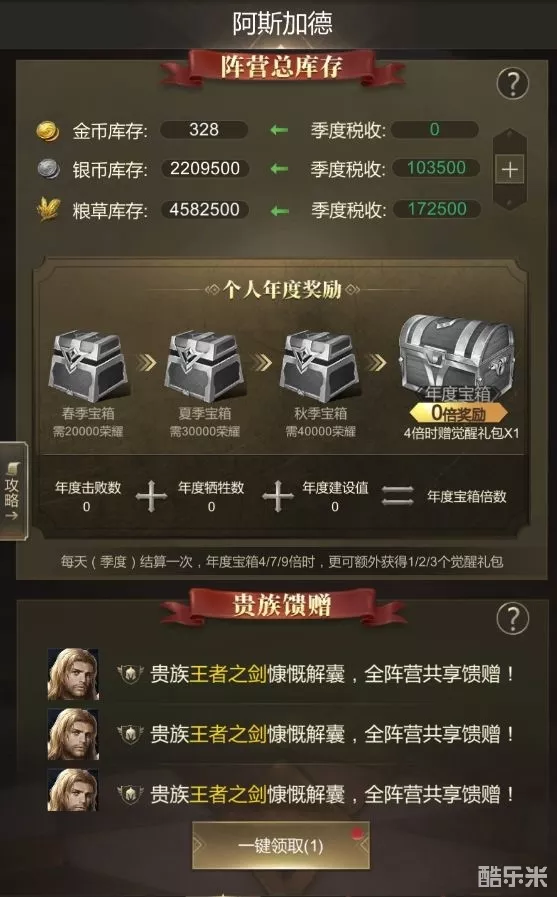Tap the gold coin 金币库存 icon
The height and width of the screenshot is (897, 557).
pyautogui.click(x=48, y=131)
